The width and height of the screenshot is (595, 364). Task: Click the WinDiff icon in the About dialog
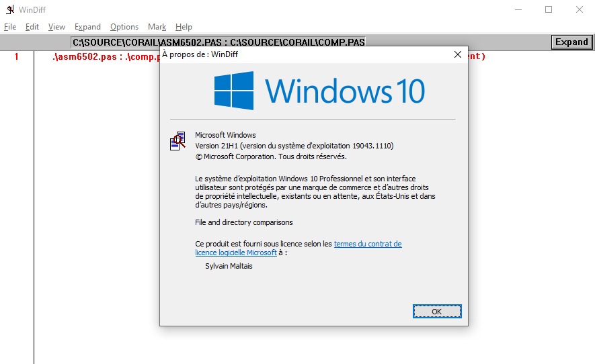tap(177, 141)
